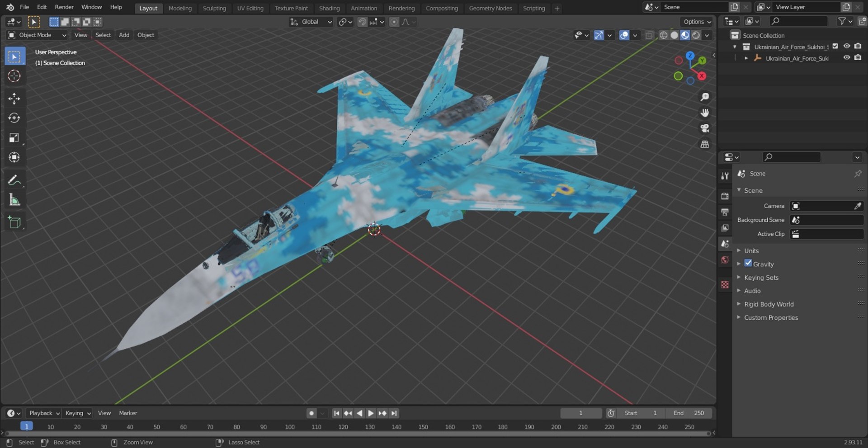
Task: Click the outliner filter funnel icon
Action: pyautogui.click(x=842, y=21)
